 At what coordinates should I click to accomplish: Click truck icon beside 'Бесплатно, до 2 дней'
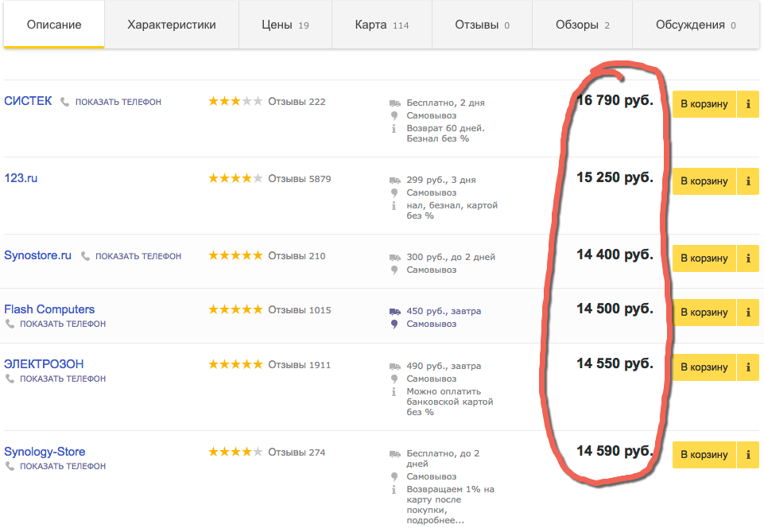point(394,453)
